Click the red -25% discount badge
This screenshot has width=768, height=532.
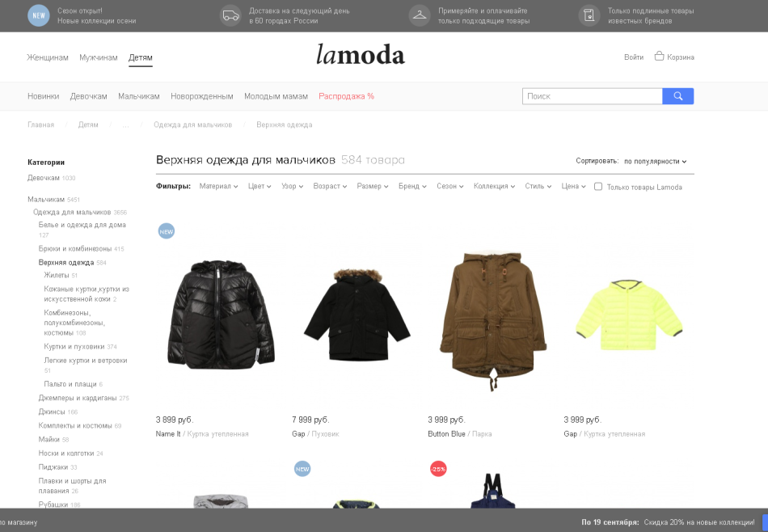[438, 469]
